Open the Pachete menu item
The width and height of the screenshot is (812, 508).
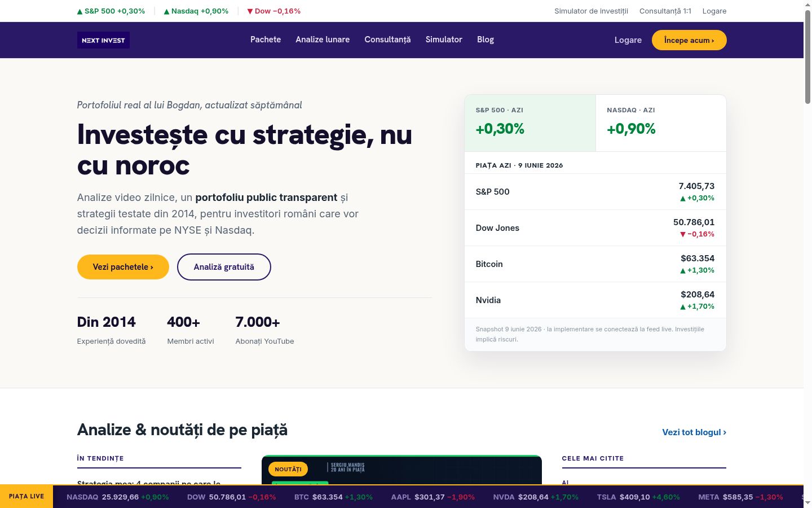266,40
